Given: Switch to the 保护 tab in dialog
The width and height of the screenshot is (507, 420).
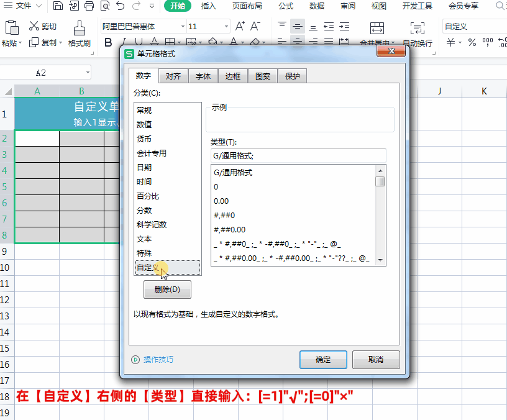Looking at the screenshot, I should pyautogui.click(x=292, y=76).
